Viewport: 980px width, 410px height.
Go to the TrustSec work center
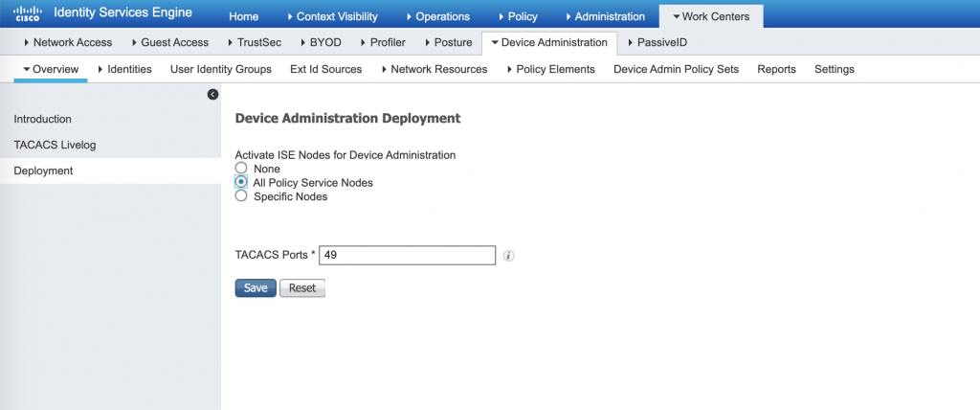click(x=254, y=42)
